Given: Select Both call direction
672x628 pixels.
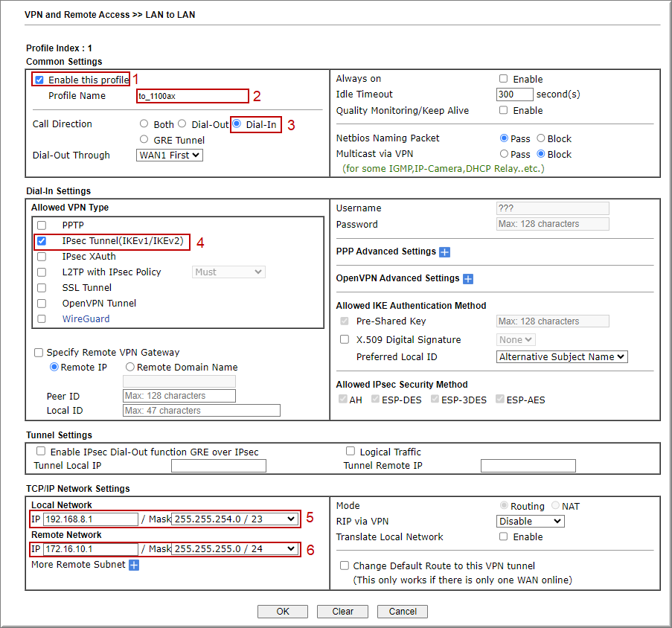Looking at the screenshot, I should [144, 124].
